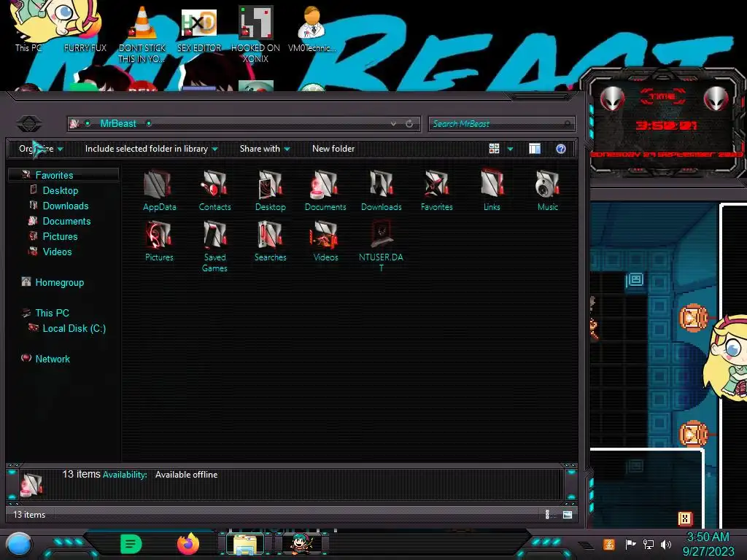Click New folder button
Screen dimensions: 747x560
click(333, 149)
